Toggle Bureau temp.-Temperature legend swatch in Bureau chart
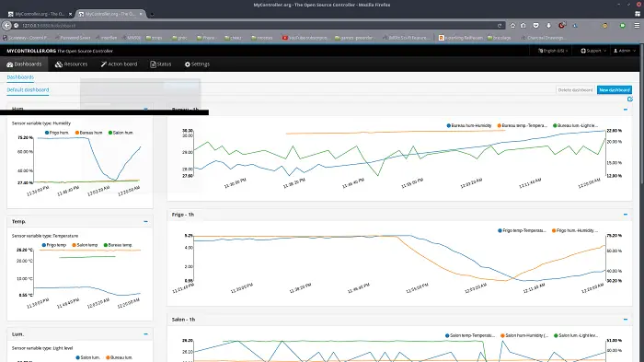 click(x=500, y=125)
